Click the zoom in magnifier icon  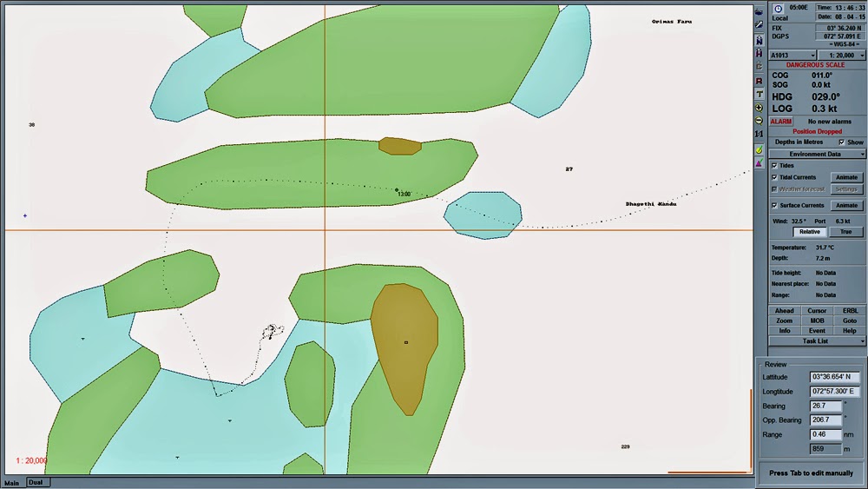[759, 108]
